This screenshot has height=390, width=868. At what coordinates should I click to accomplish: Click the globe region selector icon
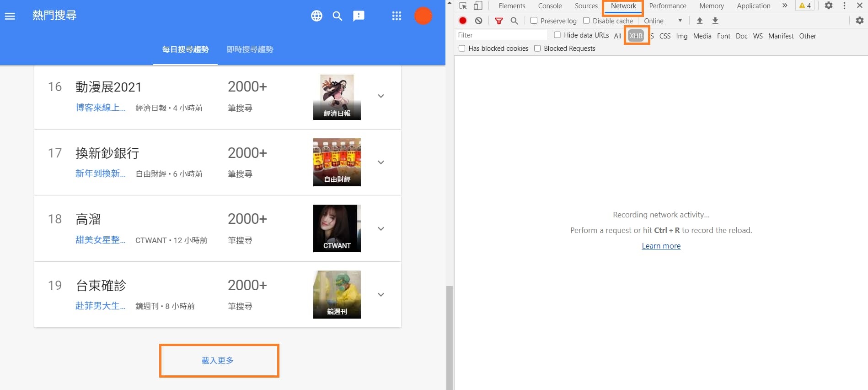pos(316,16)
